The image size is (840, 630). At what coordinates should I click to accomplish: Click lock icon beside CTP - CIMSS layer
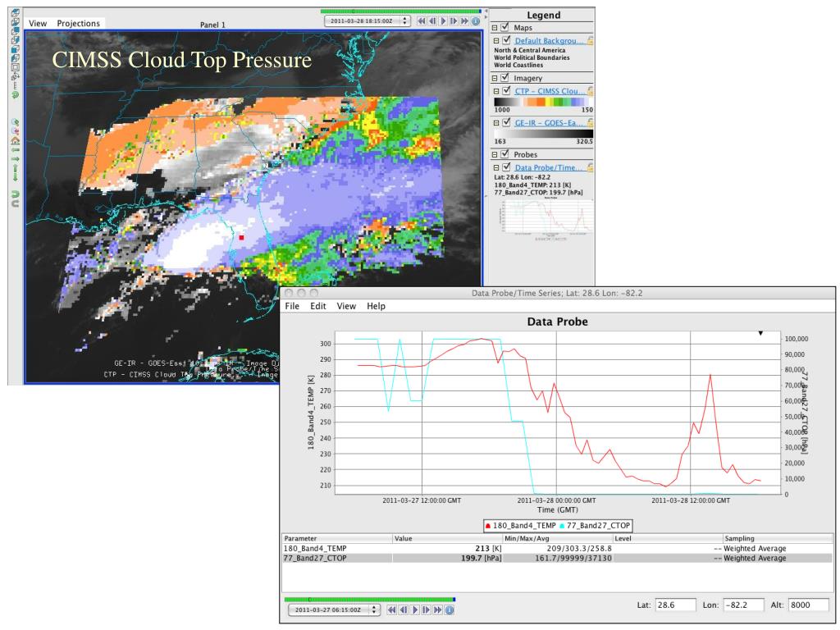[590, 91]
